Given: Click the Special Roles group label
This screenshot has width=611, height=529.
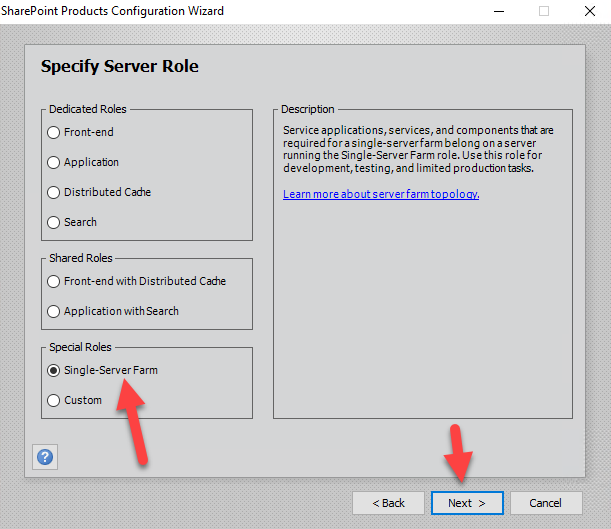Looking at the screenshot, I should [80, 347].
